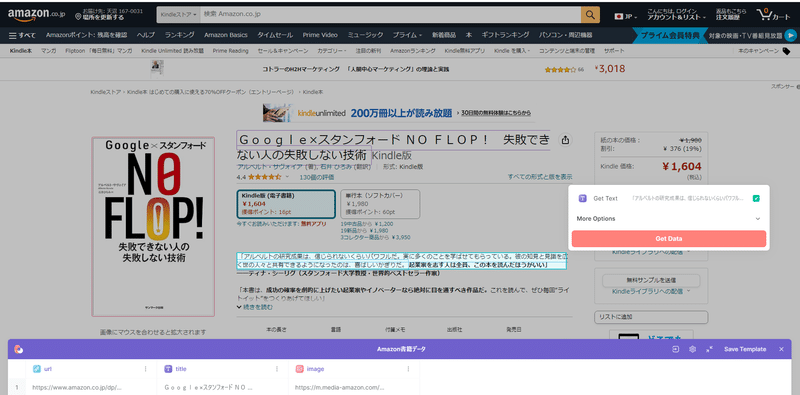Click the url column link icon

click(36, 368)
